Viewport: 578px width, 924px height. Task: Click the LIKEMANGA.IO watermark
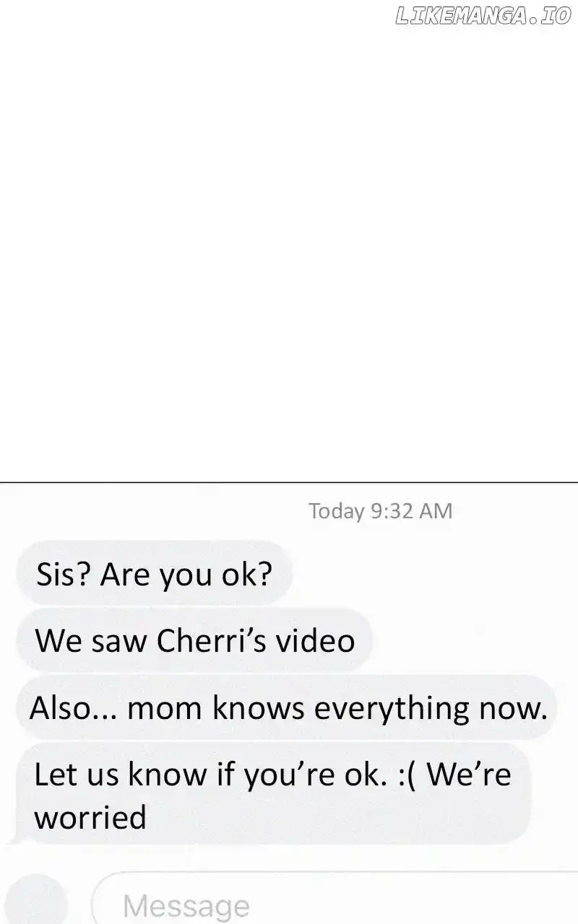[483, 17]
